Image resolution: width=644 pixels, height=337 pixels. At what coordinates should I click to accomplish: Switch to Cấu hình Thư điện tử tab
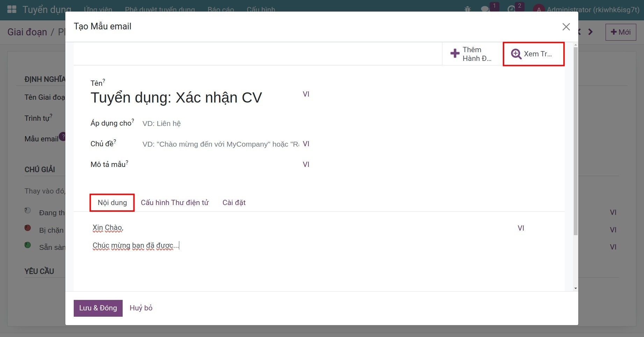tap(174, 203)
